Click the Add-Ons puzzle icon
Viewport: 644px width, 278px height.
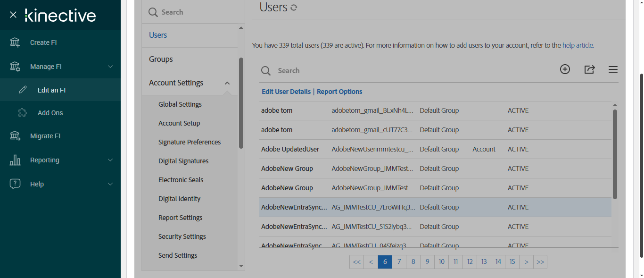[x=23, y=113]
